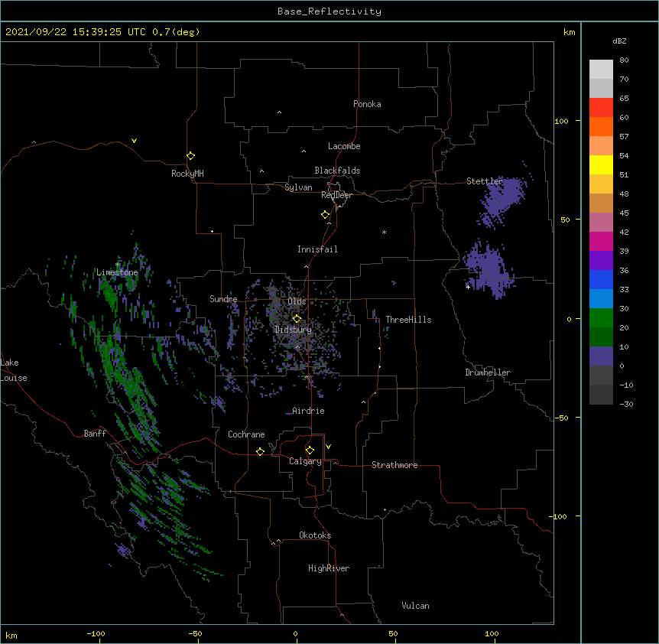The image size is (659, 644).
Task: Click the Base_Reflectivity title text
Action: [329, 11]
